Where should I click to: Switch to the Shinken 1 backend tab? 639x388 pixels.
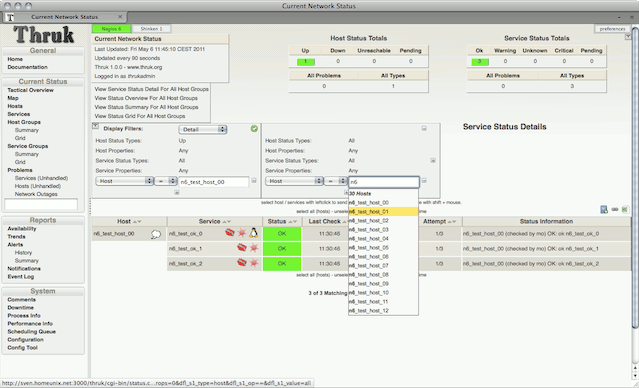151,29
